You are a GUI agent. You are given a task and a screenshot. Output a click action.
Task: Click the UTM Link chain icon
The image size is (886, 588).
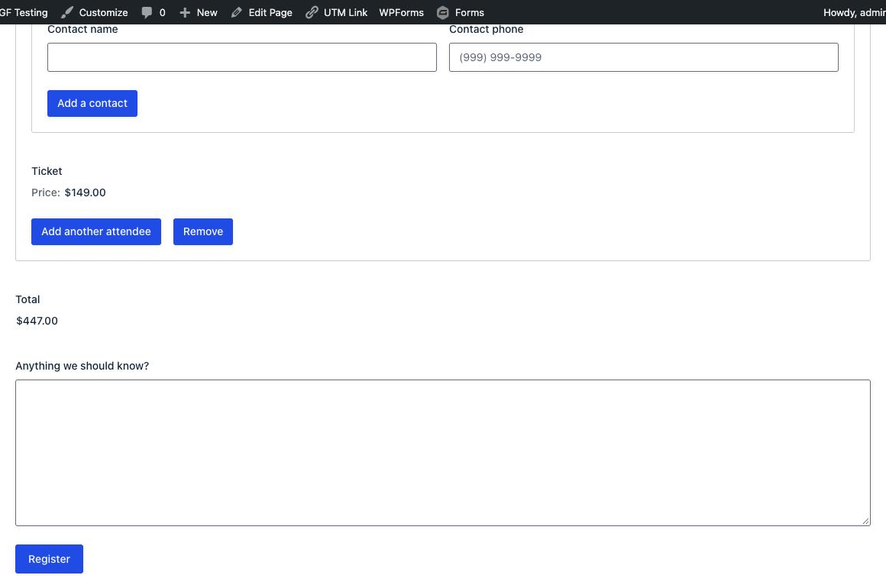point(312,12)
